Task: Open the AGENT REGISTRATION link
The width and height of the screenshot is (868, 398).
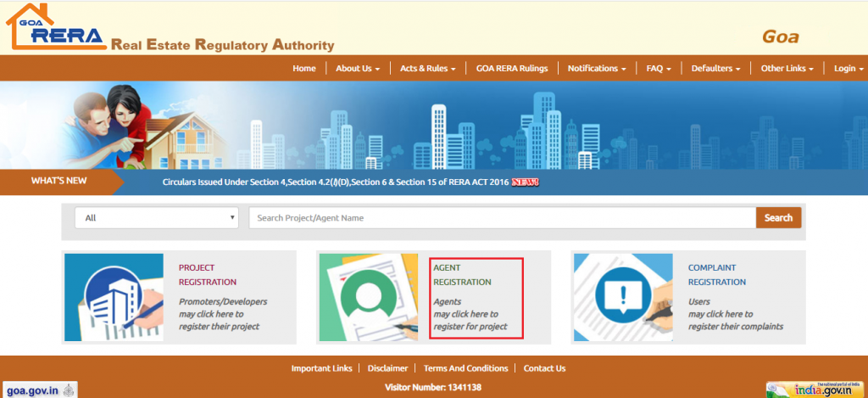Action: pyautogui.click(x=462, y=275)
